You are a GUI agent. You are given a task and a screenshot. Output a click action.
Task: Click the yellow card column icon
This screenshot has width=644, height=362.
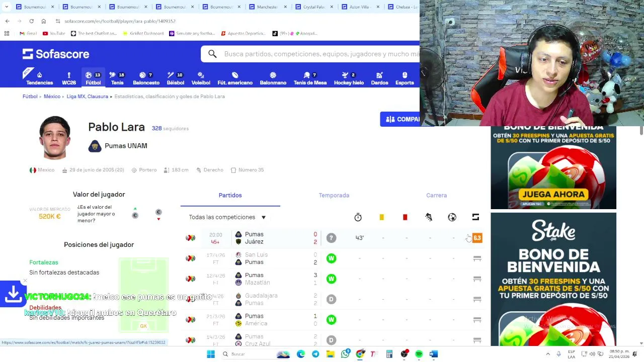coord(381,217)
